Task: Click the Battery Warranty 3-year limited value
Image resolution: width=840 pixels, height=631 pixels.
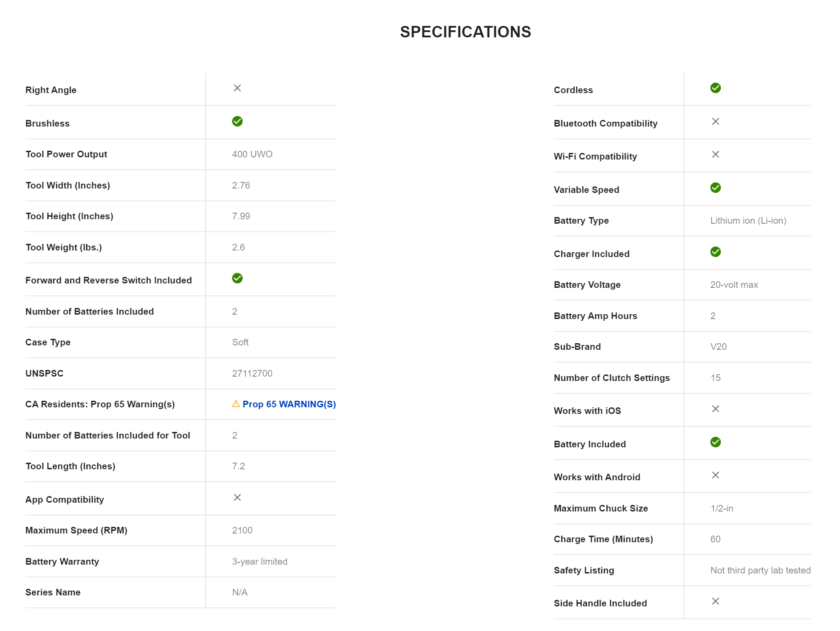Action: point(260,562)
